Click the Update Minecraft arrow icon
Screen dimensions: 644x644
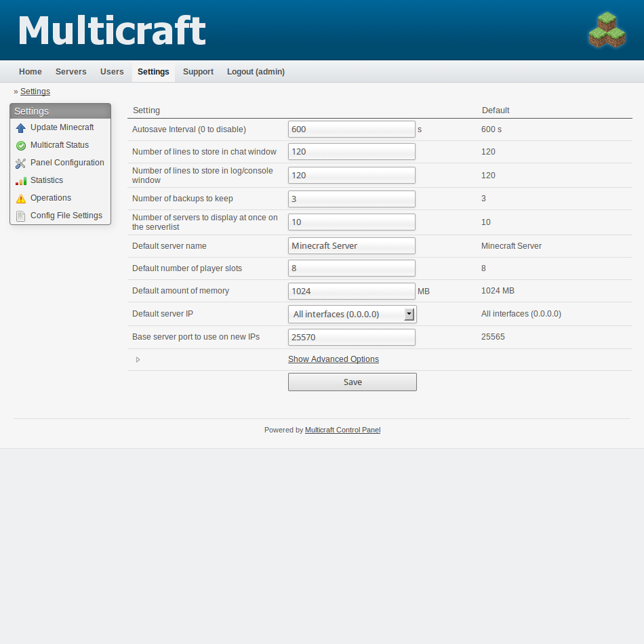(x=20, y=128)
